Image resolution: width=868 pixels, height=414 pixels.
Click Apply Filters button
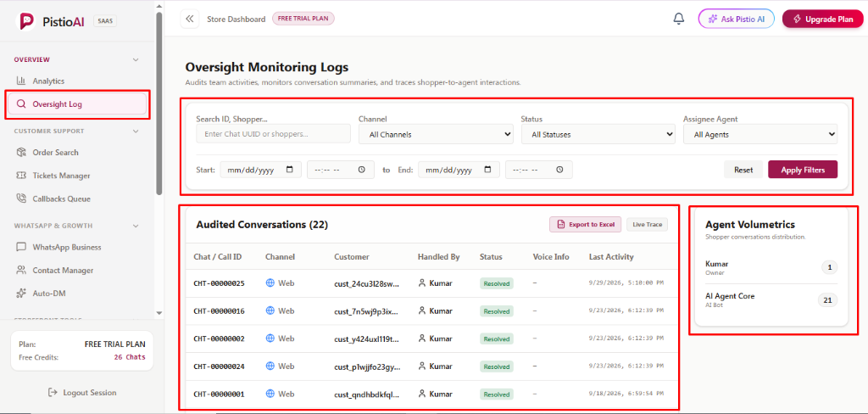(803, 170)
